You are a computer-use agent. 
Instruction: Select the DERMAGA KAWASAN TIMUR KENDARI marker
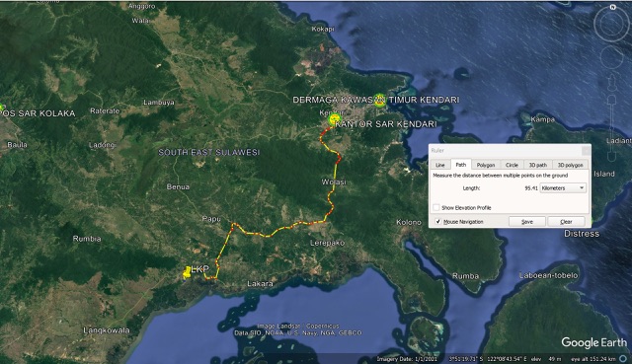[379, 100]
